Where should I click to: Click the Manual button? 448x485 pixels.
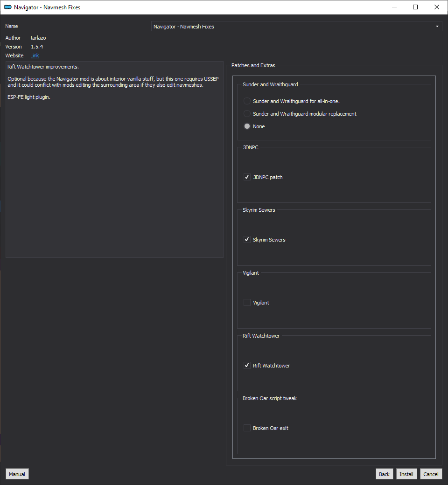click(x=17, y=474)
